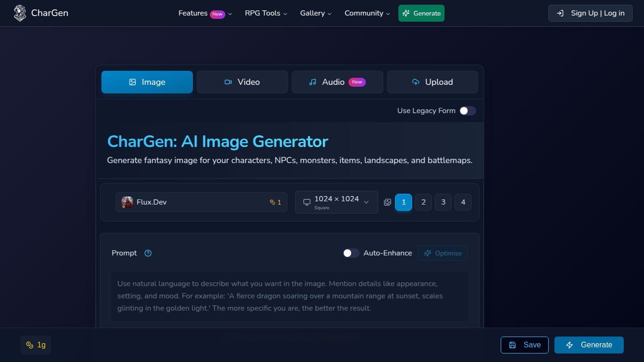Click Sign Up | Log in

(x=590, y=13)
